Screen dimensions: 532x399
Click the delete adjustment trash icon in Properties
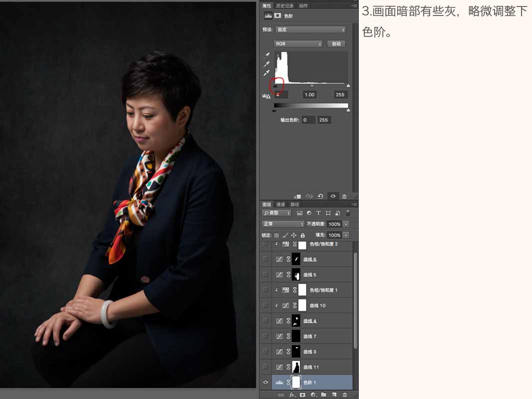(344, 197)
